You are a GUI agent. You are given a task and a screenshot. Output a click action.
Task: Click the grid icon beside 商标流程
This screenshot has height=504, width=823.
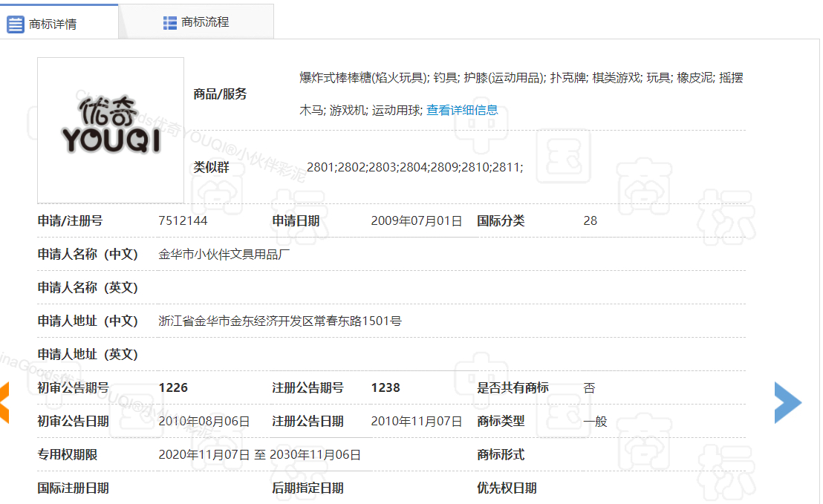pyautogui.click(x=170, y=22)
